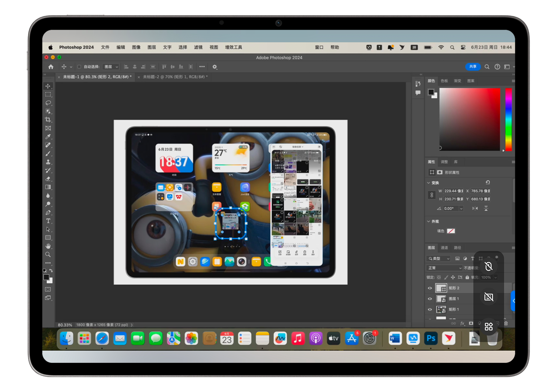558x392 pixels.
Task: Collapse the 变换 transform section
Action: coord(428,183)
